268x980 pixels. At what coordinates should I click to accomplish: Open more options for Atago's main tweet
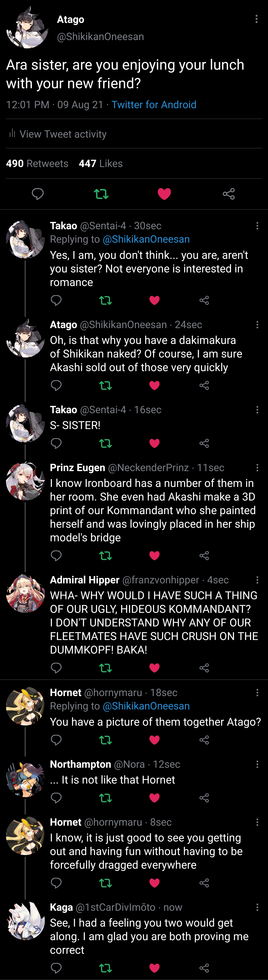point(257,19)
